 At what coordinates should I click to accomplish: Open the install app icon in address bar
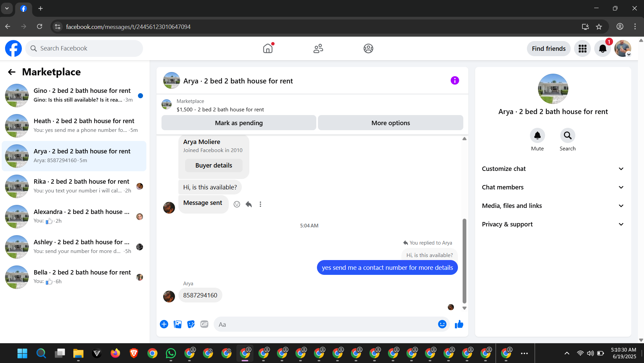(585, 27)
